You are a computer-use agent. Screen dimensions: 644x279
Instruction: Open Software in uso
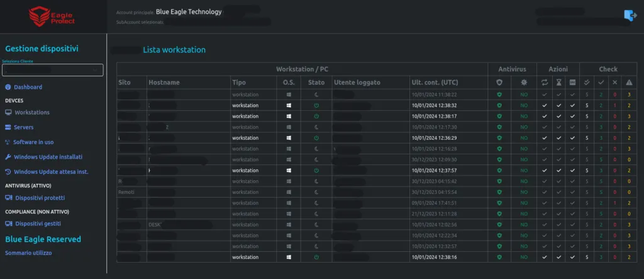pos(33,142)
